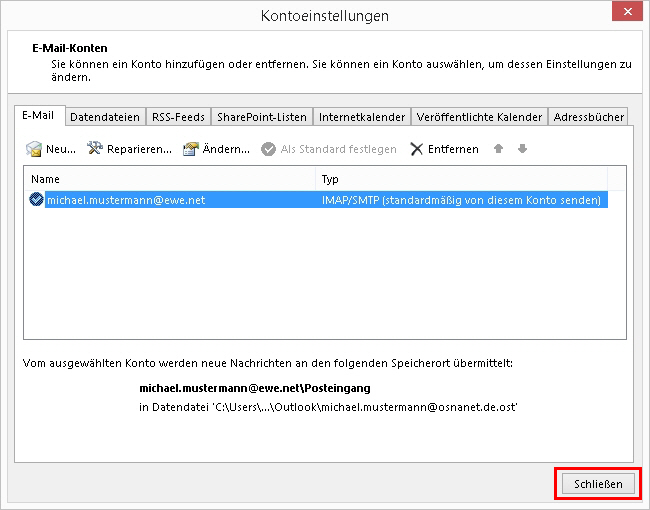Select the SharePoint-Listen tab

click(x=261, y=117)
